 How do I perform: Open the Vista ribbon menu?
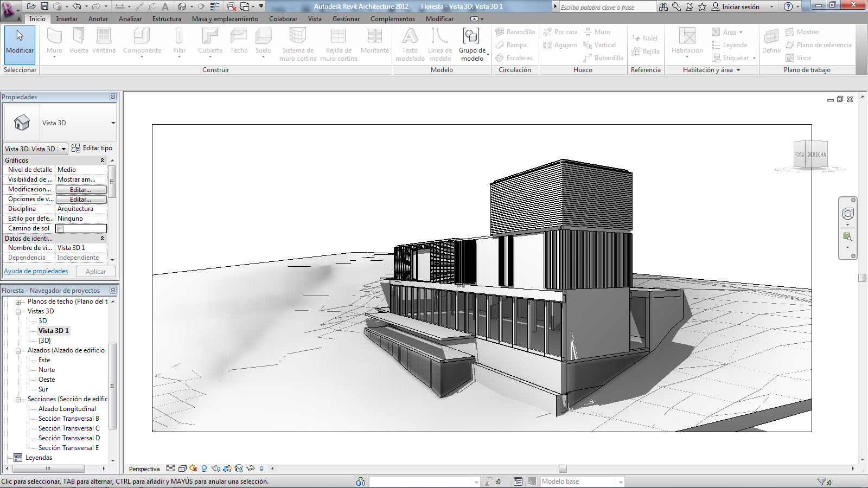[x=315, y=18]
